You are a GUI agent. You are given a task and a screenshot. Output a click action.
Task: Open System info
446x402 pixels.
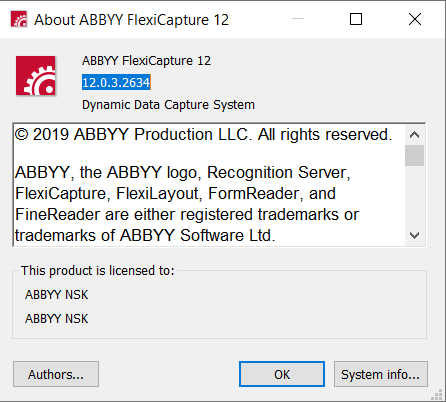coord(381,374)
